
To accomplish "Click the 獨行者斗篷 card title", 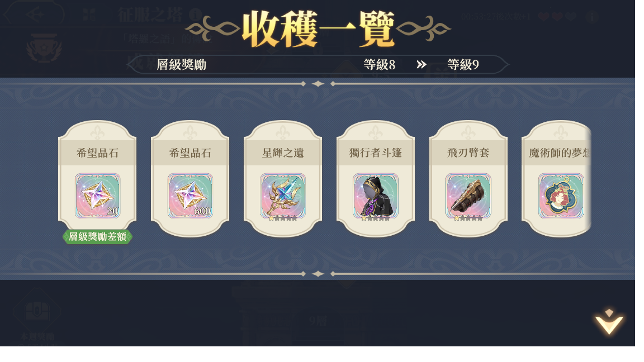I will (376, 153).
